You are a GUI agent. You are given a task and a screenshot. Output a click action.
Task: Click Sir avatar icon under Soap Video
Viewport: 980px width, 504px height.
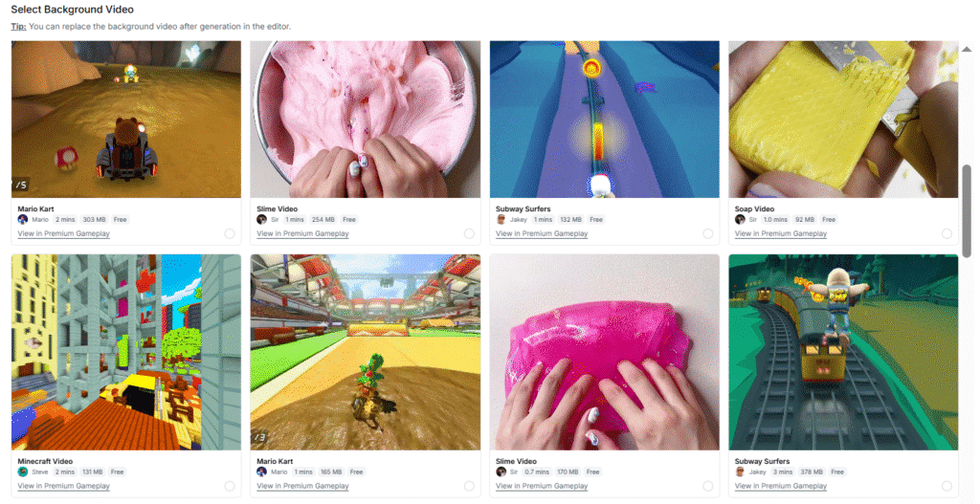[740, 219]
